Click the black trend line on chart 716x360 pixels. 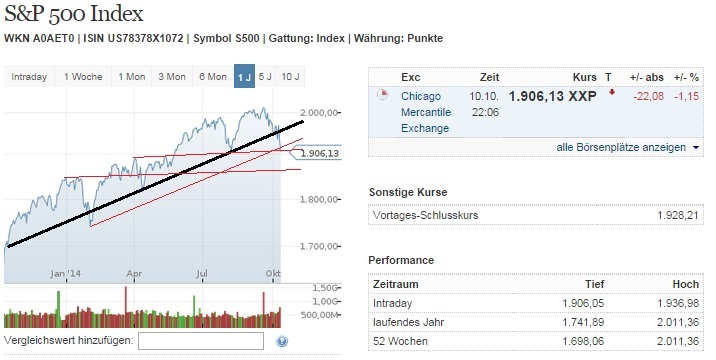155,184
